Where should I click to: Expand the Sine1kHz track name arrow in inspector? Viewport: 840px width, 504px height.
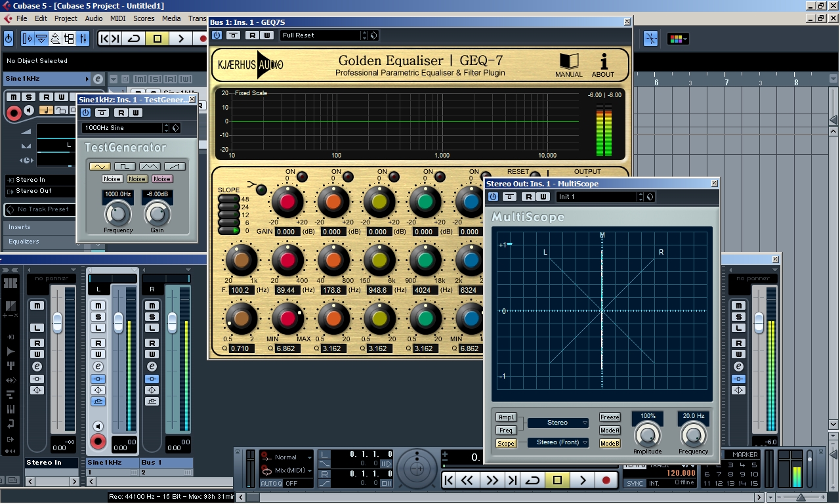coord(87,79)
